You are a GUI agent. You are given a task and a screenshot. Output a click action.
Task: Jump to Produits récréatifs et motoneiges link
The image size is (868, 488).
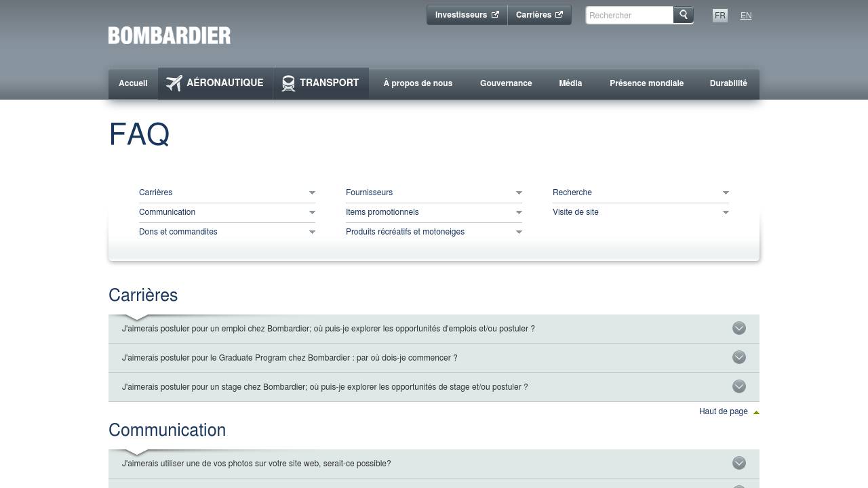point(405,232)
